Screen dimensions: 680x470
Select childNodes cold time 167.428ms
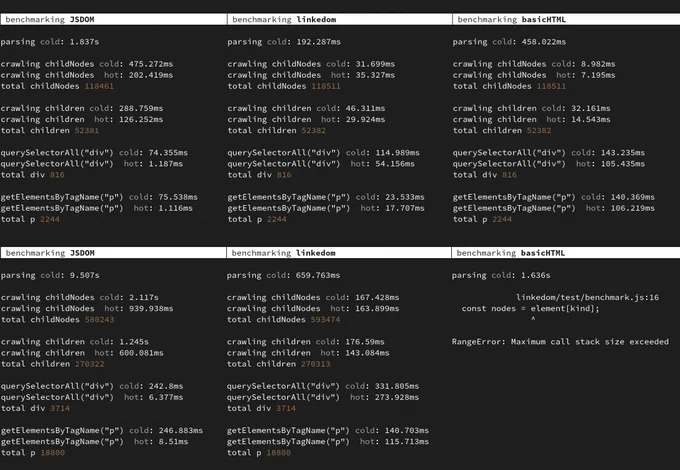pyautogui.click(x=377, y=297)
